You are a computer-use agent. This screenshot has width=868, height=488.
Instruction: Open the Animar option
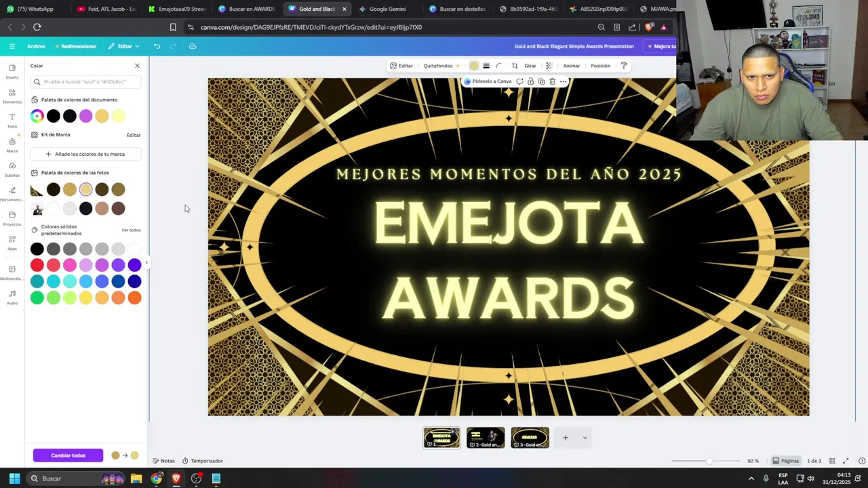point(572,66)
